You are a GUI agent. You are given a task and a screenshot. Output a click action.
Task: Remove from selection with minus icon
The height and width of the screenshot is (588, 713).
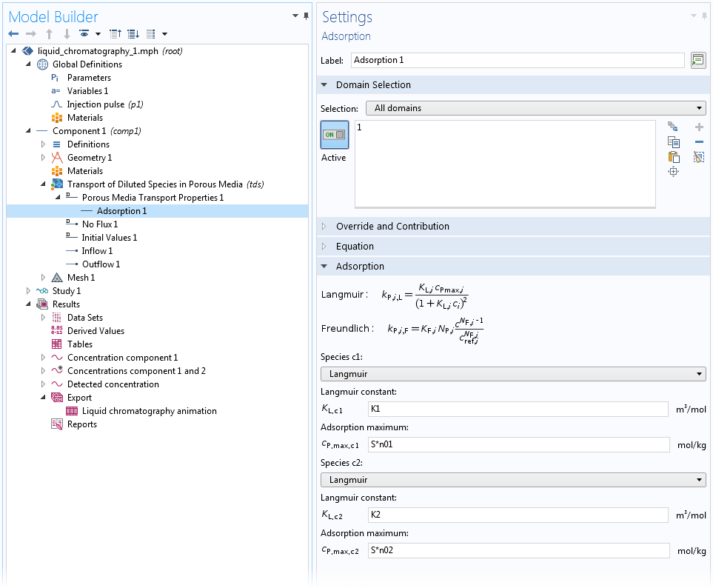[x=698, y=141]
